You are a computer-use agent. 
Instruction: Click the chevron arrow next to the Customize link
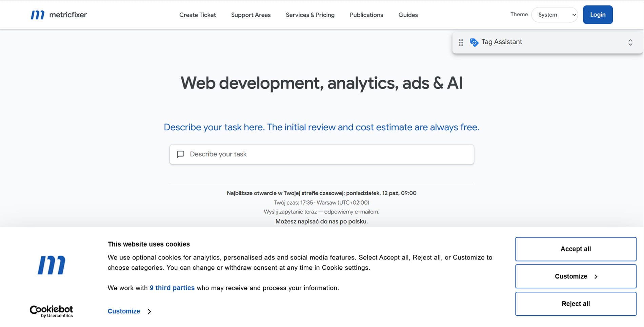149,311
